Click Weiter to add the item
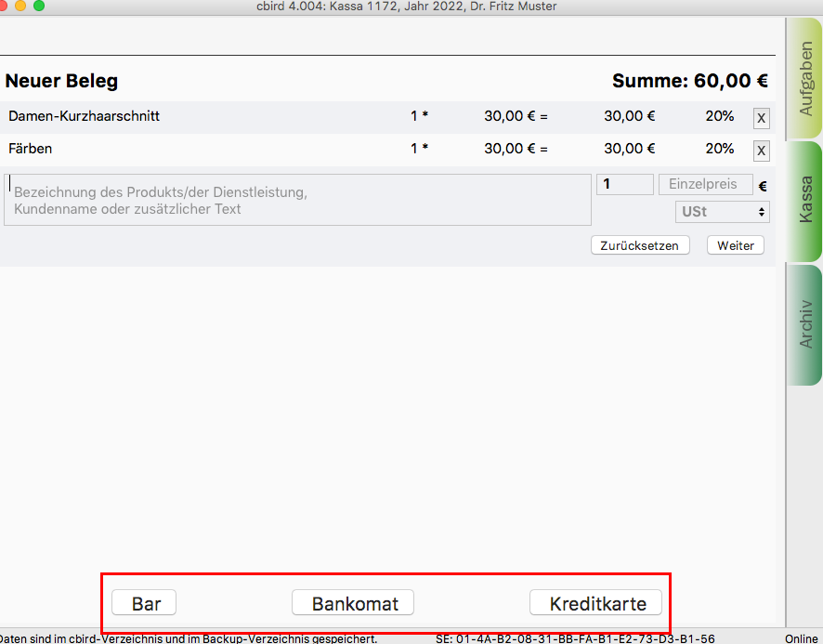Viewport: 823px width, 644px height. [736, 245]
